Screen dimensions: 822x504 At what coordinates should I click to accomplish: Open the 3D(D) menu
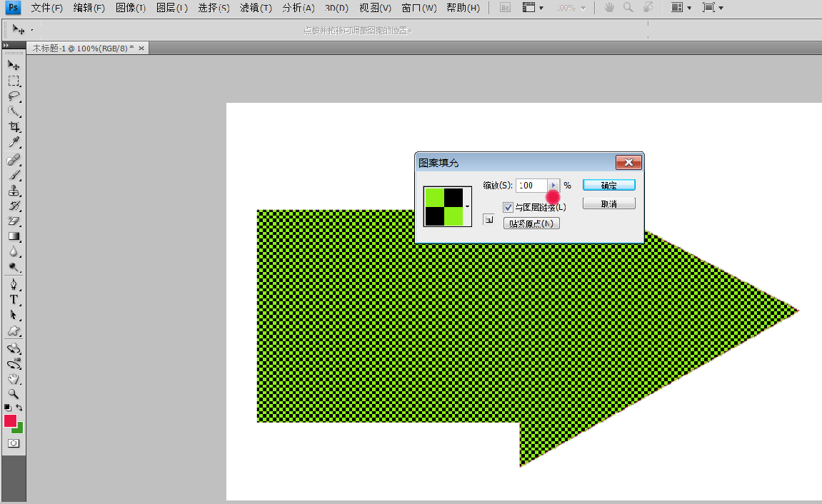tap(336, 8)
